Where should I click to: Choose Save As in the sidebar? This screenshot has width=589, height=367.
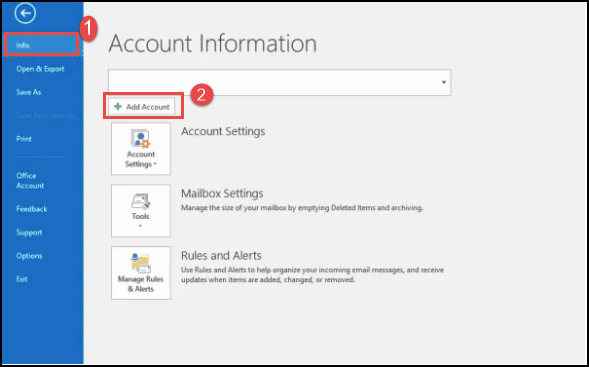(x=29, y=92)
